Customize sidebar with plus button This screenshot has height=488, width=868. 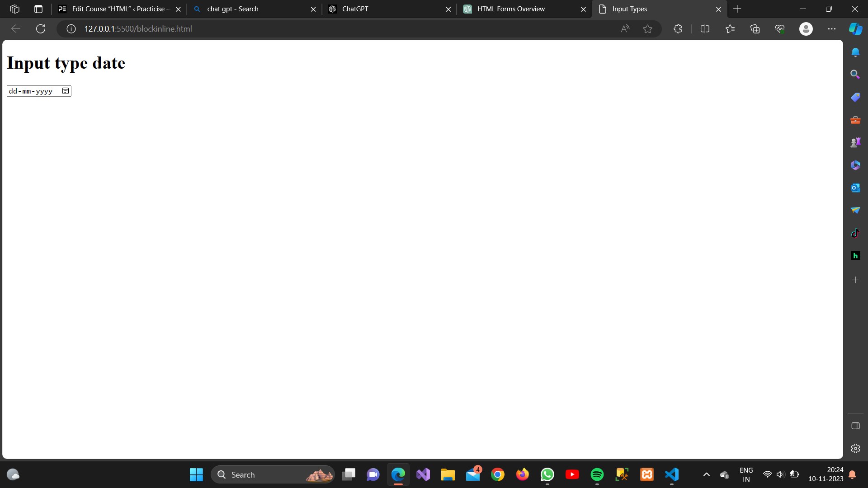[855, 280]
